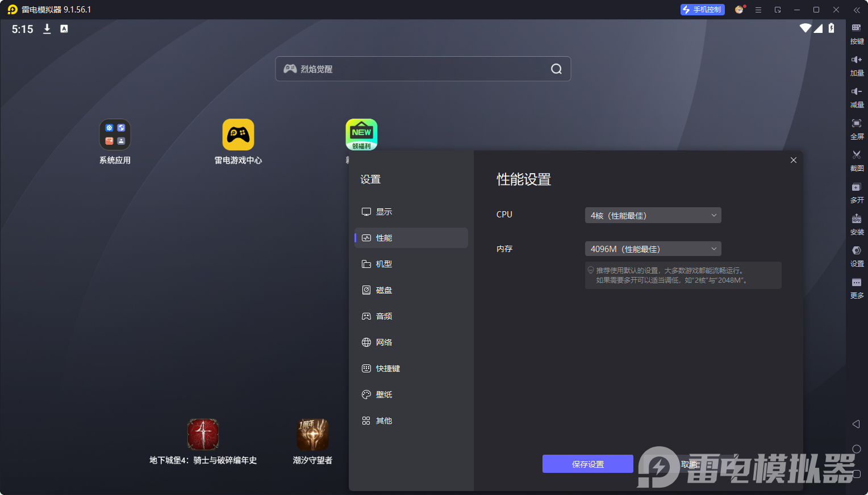The height and width of the screenshot is (495, 868).
Task: Click the 安装 APK install icon
Action: [x=857, y=219]
